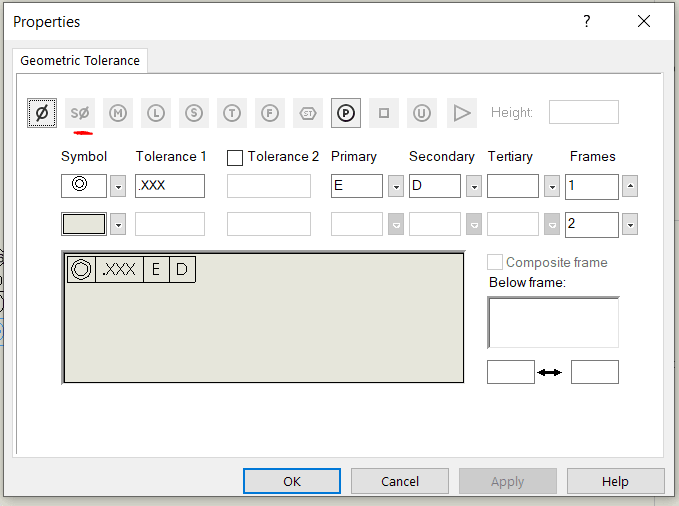Click the Secondary datum field containing D

coord(435,186)
